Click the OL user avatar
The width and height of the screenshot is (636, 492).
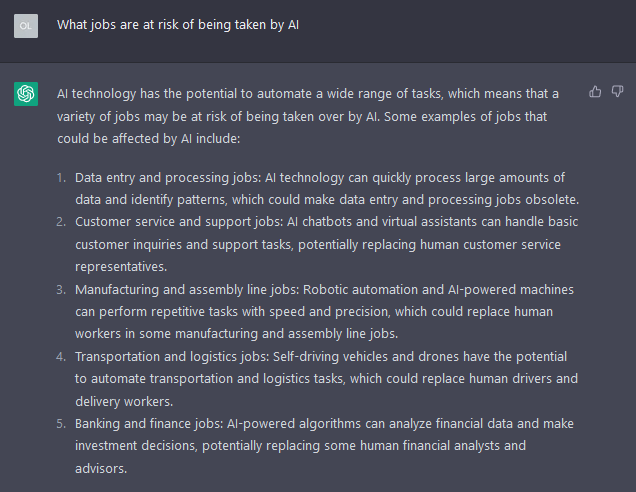point(26,26)
